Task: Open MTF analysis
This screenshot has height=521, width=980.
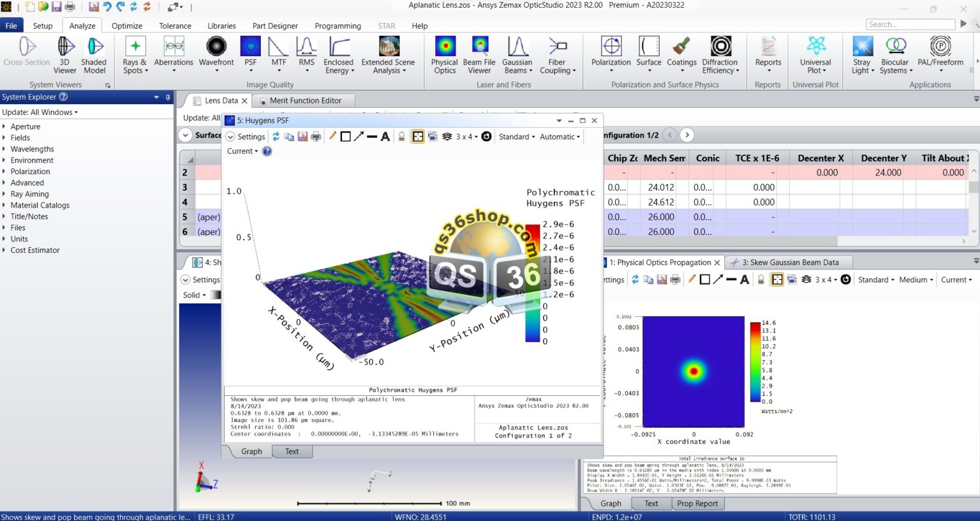Action: pyautogui.click(x=278, y=55)
